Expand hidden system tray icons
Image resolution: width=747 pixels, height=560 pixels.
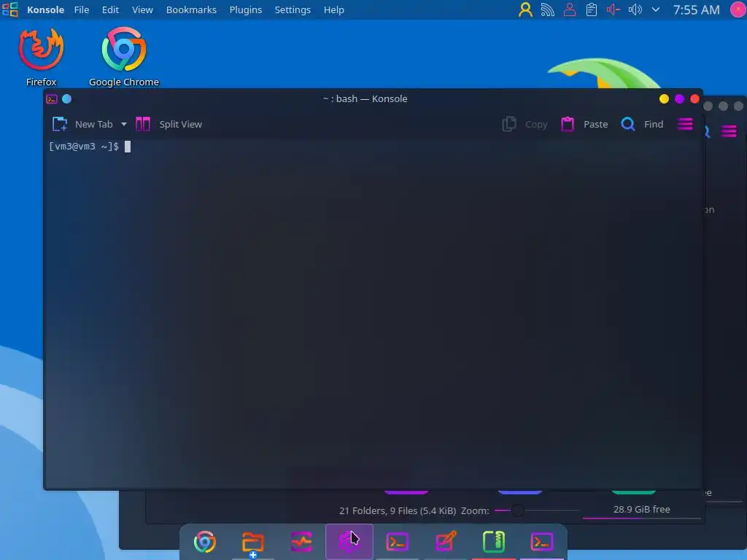tap(656, 9)
